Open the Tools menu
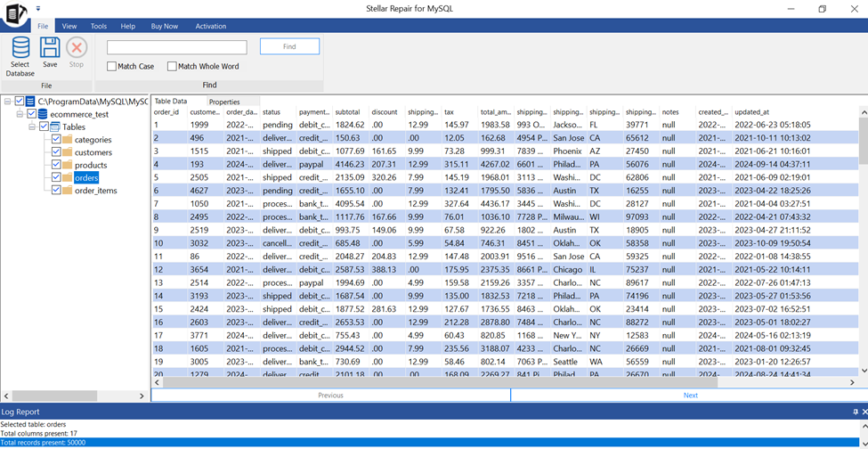 click(98, 27)
